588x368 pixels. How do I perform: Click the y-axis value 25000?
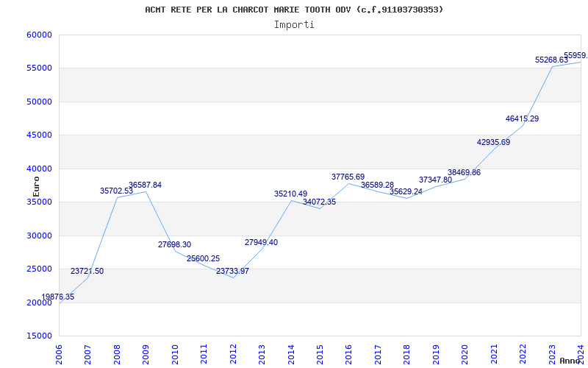point(39,269)
